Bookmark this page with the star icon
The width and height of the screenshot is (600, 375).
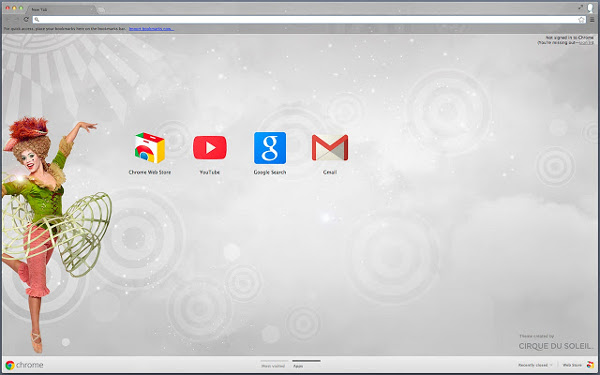[x=581, y=20]
